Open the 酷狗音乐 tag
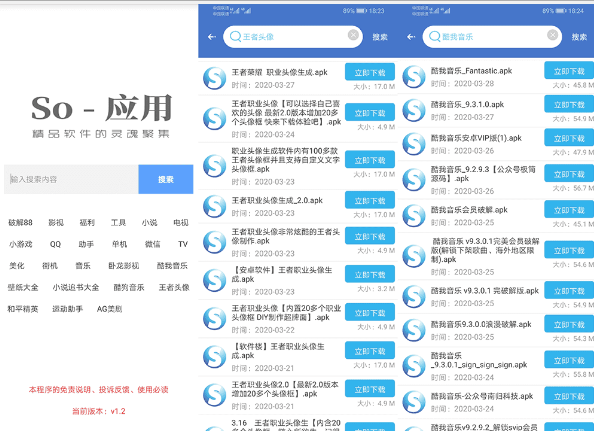 pyautogui.click(x=129, y=287)
